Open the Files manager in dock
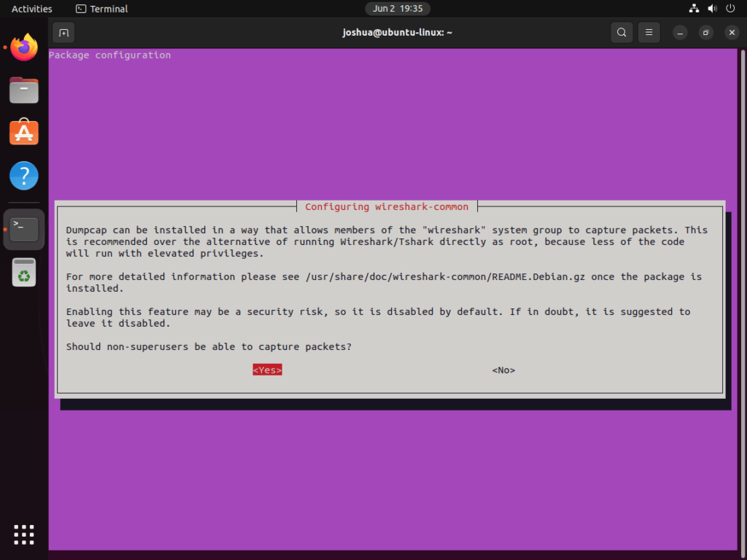 pos(24,90)
